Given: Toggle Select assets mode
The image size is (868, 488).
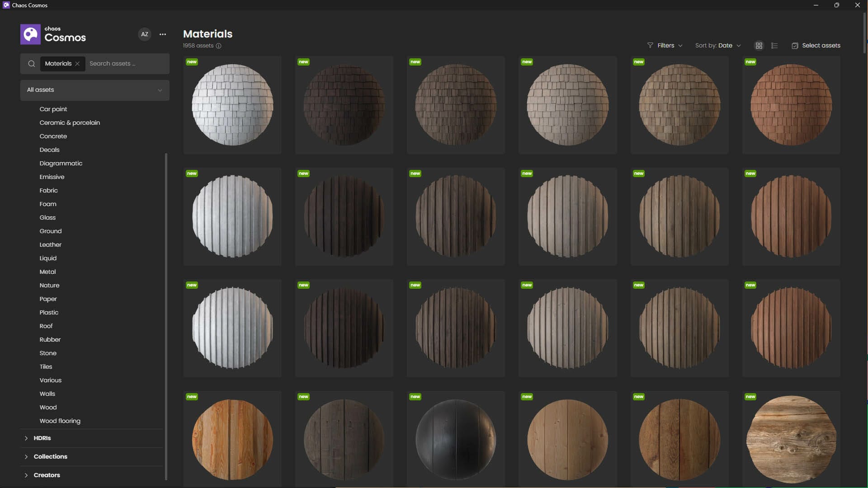Looking at the screenshot, I should tap(816, 46).
